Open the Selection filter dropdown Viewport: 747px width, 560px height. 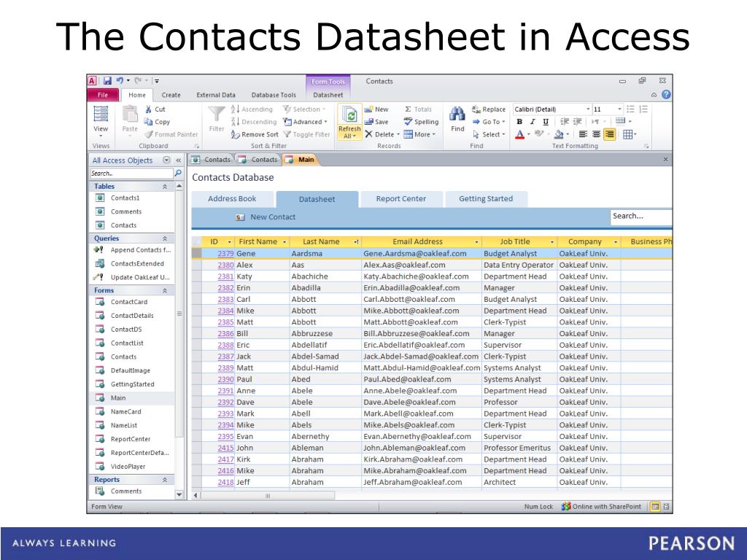(304, 109)
